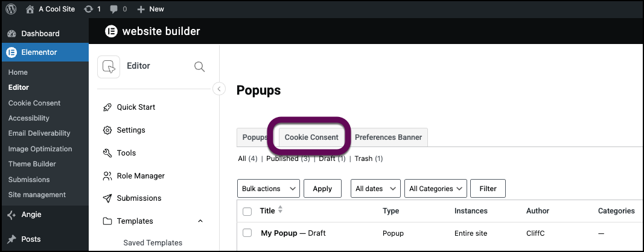Click the Apply button
Image resolution: width=644 pixels, height=252 pixels.
point(322,189)
